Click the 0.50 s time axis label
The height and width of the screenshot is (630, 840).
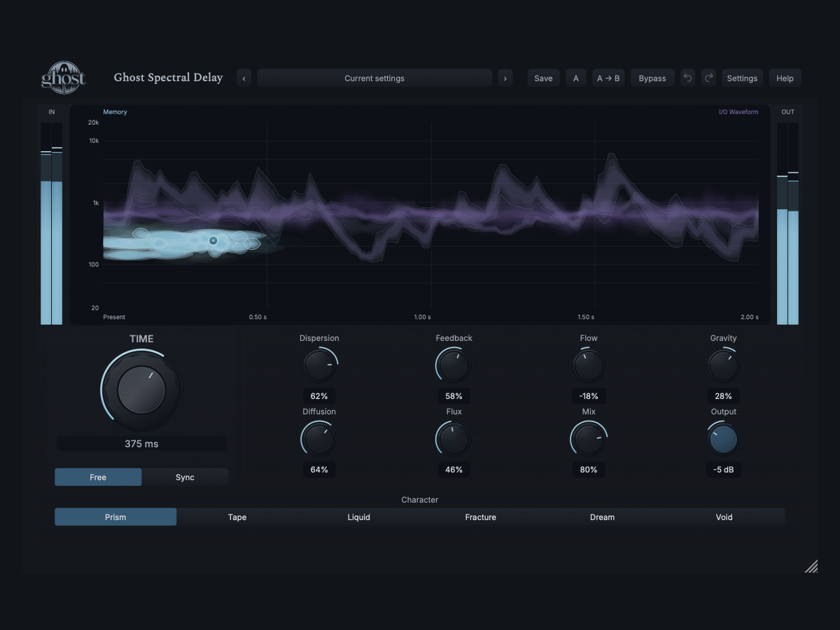point(258,317)
